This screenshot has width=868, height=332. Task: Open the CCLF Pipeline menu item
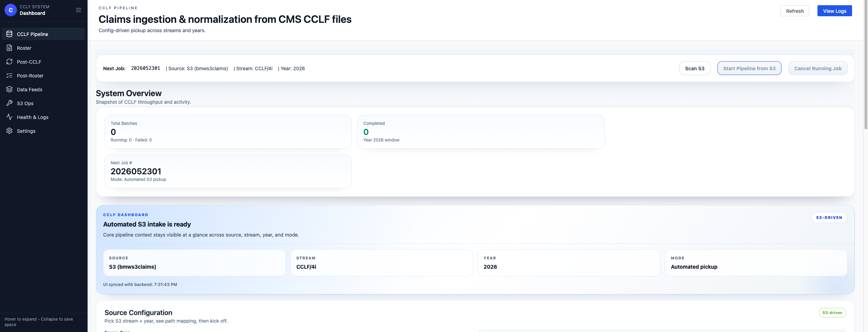pos(43,34)
